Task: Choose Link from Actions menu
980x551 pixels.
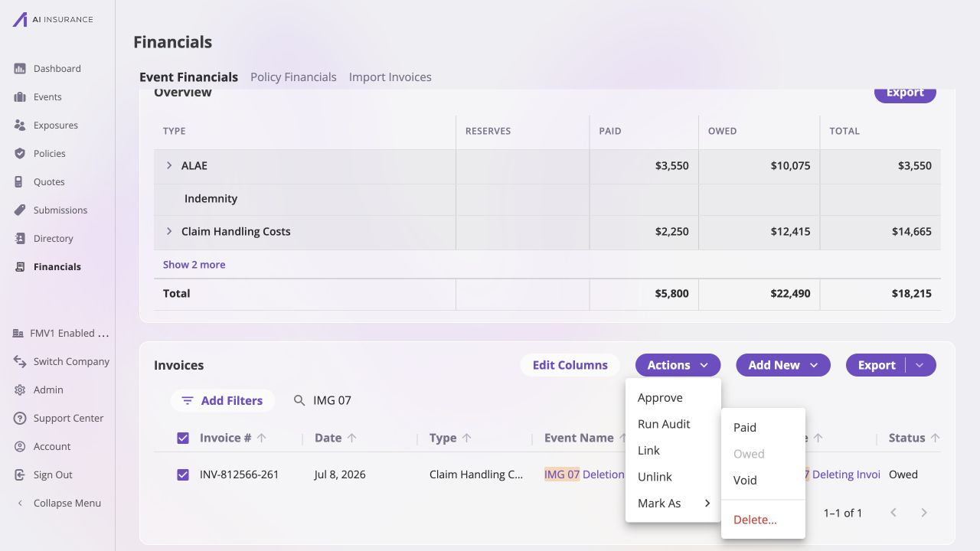Action: coord(673,451)
